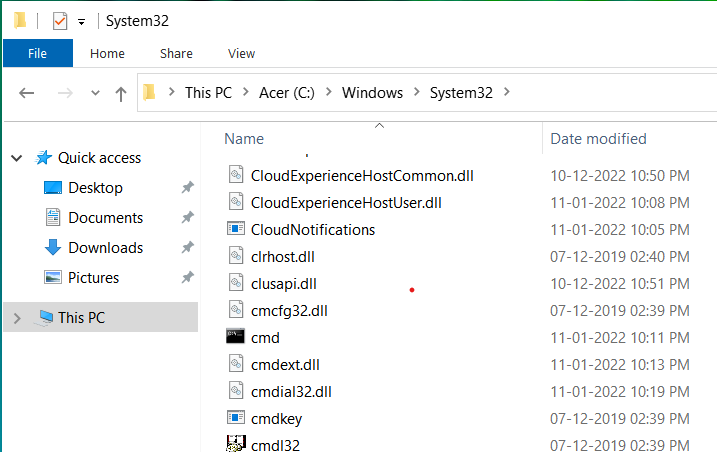Image resolution: width=717 pixels, height=452 pixels.
Task: Select the cmcfg32.dll file name
Action: coord(289,311)
